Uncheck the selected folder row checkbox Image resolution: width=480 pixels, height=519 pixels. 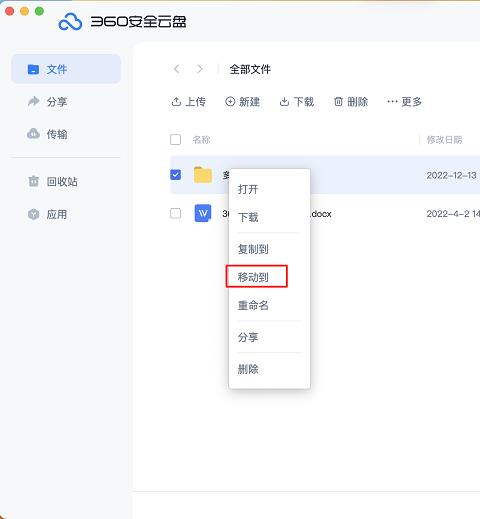tap(176, 175)
